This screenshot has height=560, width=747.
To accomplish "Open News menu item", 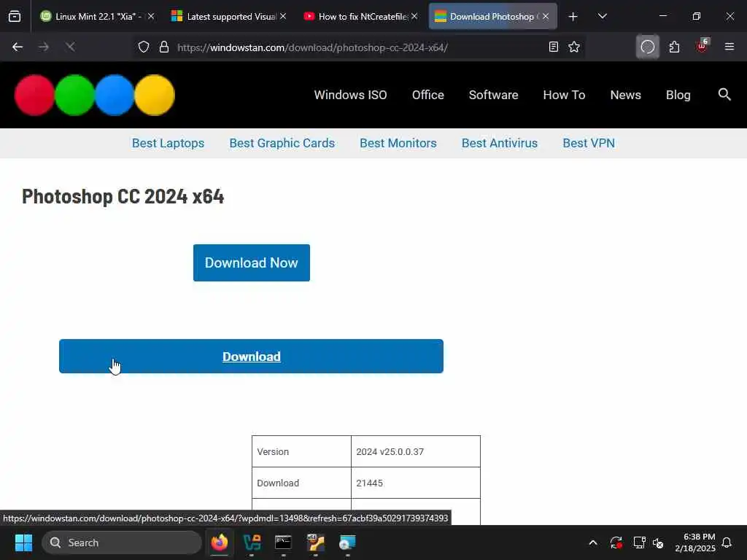I will (x=625, y=96).
